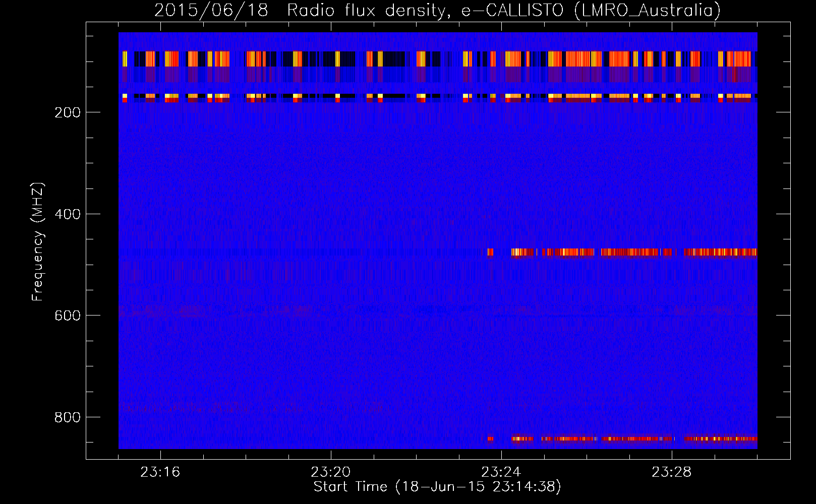Select the 'Frequency (MHZ)' y-axis label
The height and width of the screenshot is (504, 816).
[38, 242]
